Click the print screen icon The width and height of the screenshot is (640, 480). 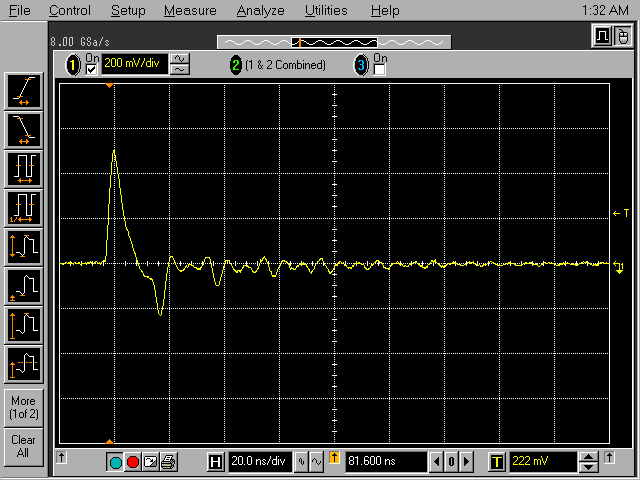[168, 462]
